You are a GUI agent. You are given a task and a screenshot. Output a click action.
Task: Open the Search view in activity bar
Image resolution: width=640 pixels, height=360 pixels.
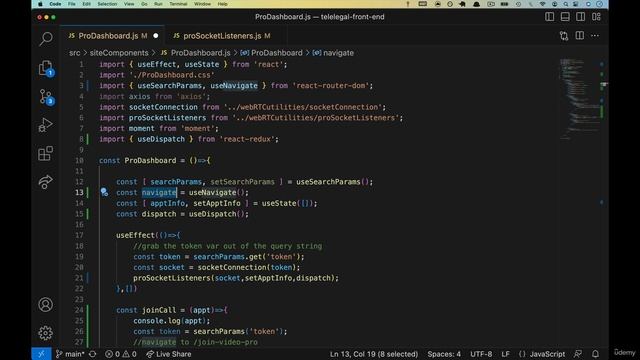click(x=46, y=39)
